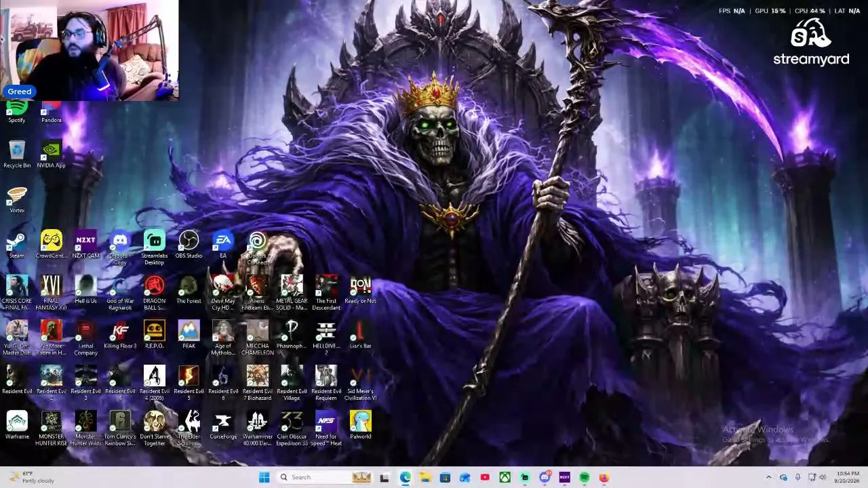Click the Resident Evil 5 shortcut
This screenshot has width=868, height=488.
pyautogui.click(x=189, y=384)
